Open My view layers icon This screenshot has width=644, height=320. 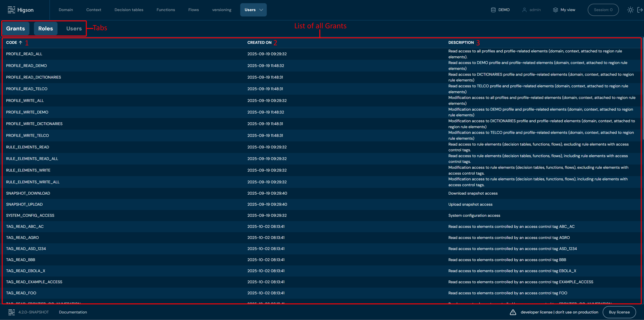555,10
